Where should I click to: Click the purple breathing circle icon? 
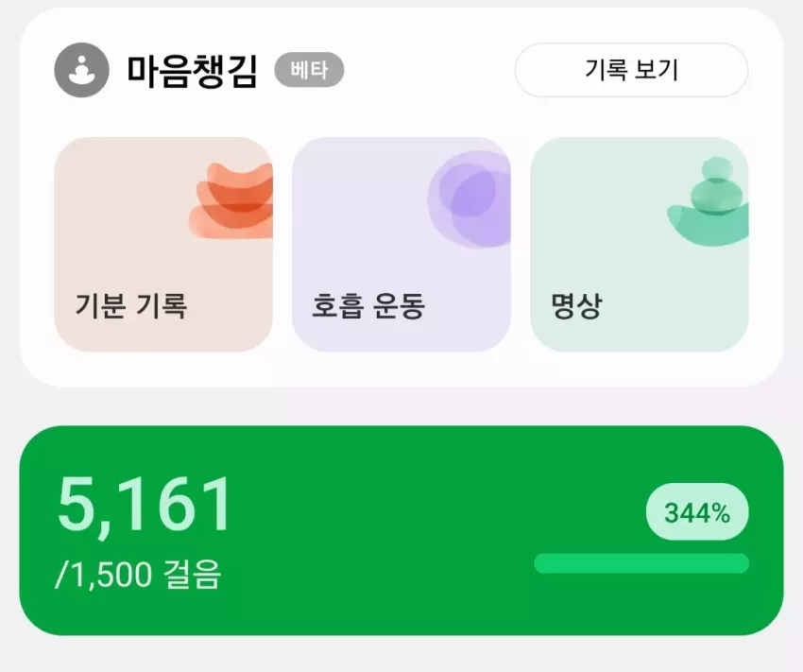(x=470, y=199)
